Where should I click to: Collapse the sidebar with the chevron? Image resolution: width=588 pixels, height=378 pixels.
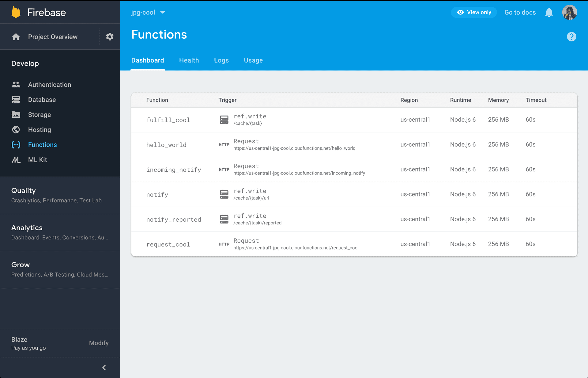point(104,368)
